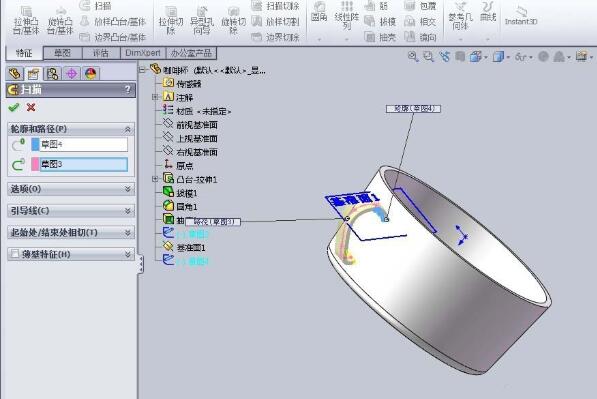Click the Revolved Cut (旋转切除) tool
This screenshot has width=597, height=399.
tap(233, 21)
